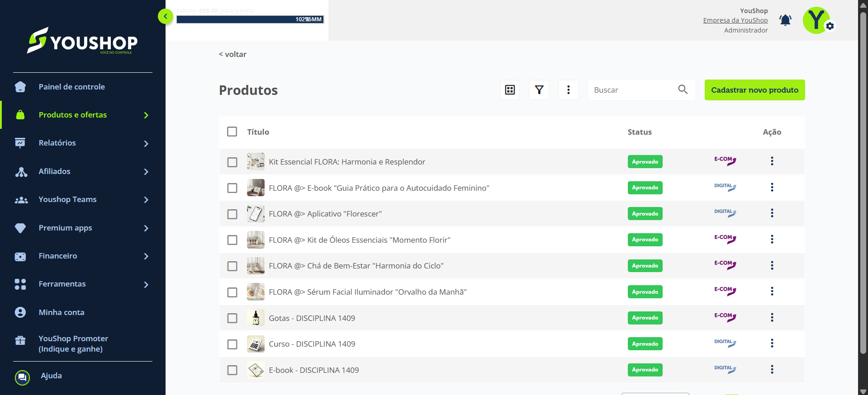Click Aprovado status on Kit Essencial FLORA
The image size is (868, 395).
[645, 162]
